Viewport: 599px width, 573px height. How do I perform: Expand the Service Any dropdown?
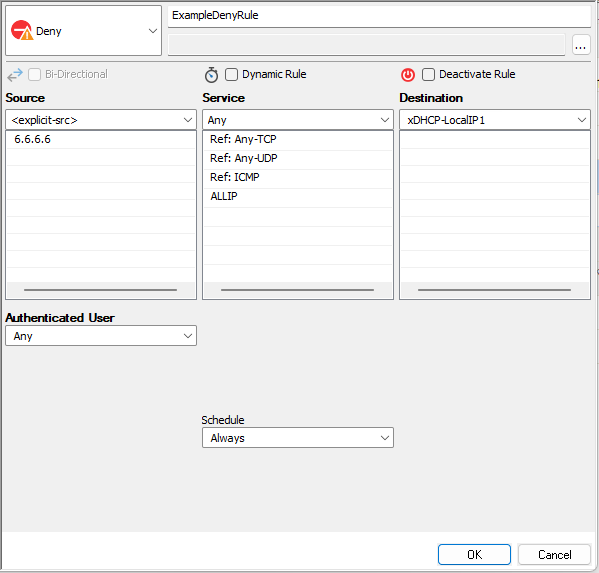pyautogui.click(x=298, y=120)
